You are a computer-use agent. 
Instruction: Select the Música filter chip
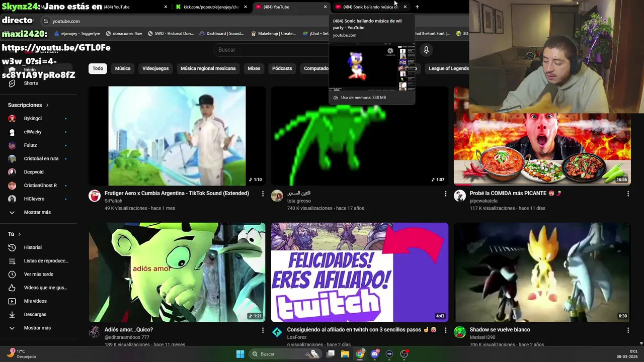coord(123,68)
